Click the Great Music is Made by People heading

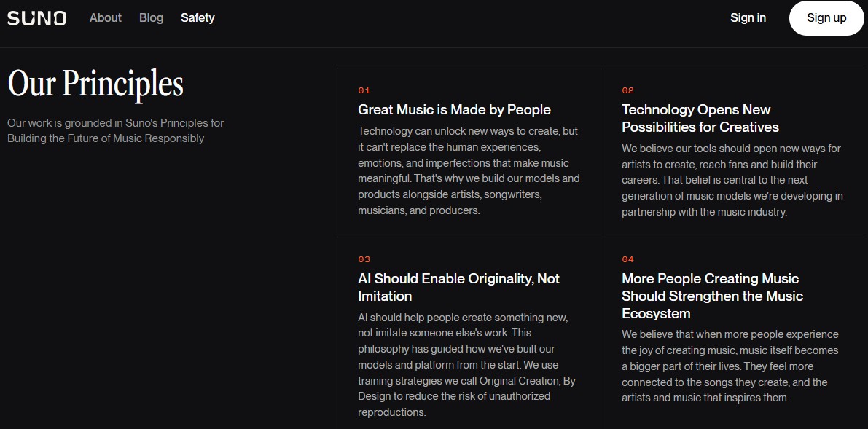[x=454, y=109]
